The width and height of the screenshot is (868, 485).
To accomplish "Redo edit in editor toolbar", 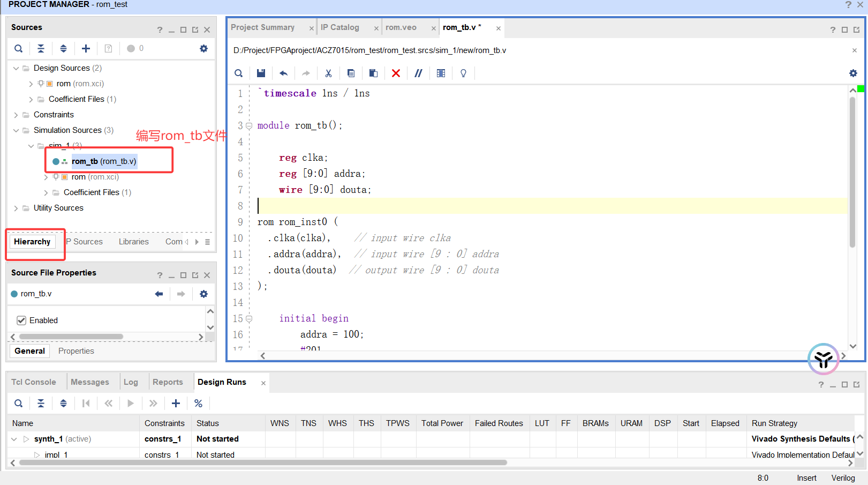I will (306, 73).
